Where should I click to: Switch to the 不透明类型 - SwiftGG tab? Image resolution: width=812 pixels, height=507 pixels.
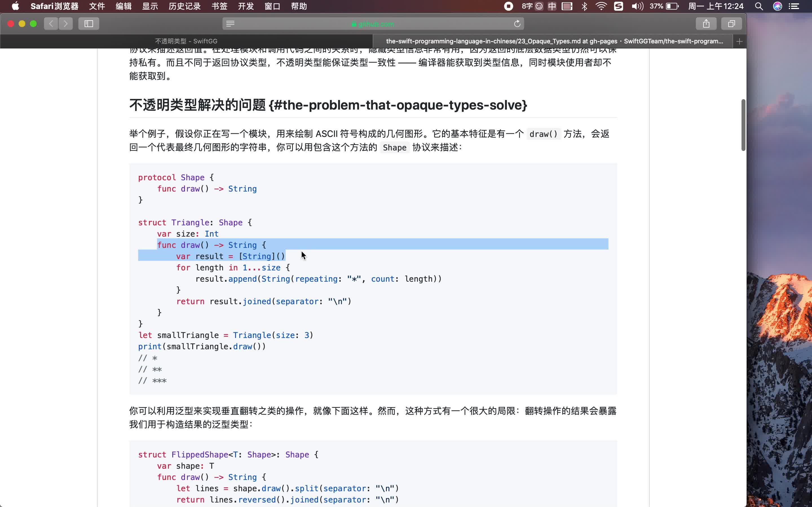point(187,41)
